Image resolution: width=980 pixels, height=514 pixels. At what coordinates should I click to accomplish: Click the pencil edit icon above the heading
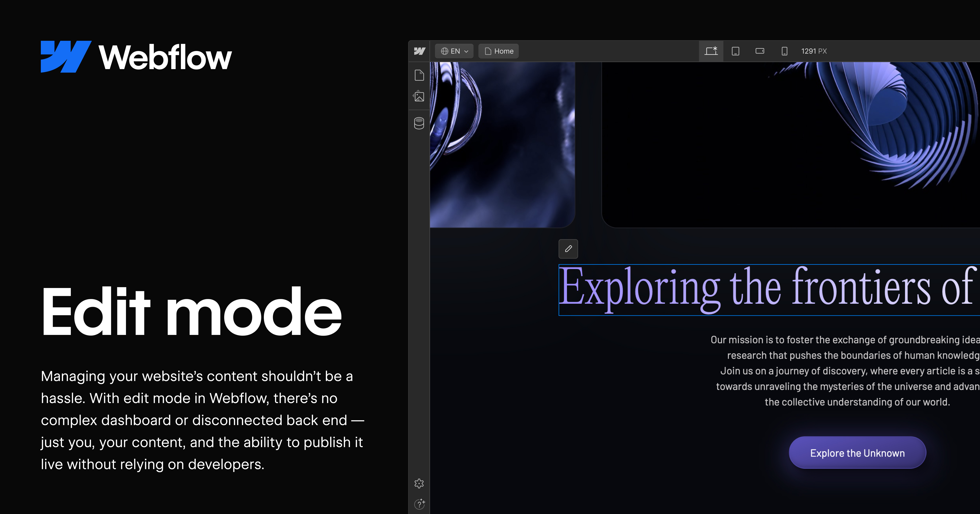pos(568,249)
